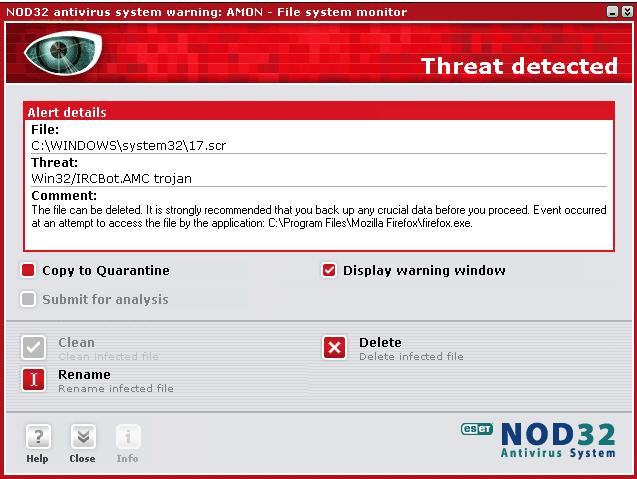The height and width of the screenshot is (479, 637).
Task: Click the disabled Info icon
Action: (128, 437)
